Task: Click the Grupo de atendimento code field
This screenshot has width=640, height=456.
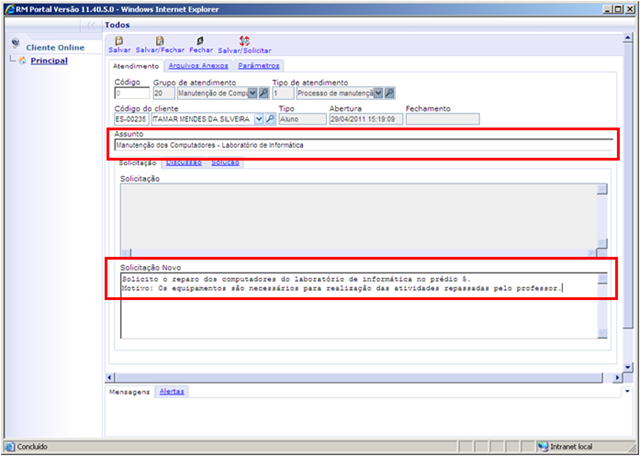Action: click(x=164, y=93)
